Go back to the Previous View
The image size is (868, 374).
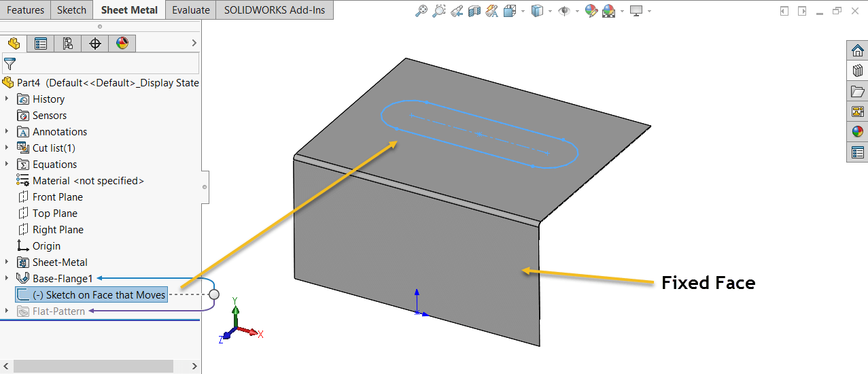click(x=457, y=10)
